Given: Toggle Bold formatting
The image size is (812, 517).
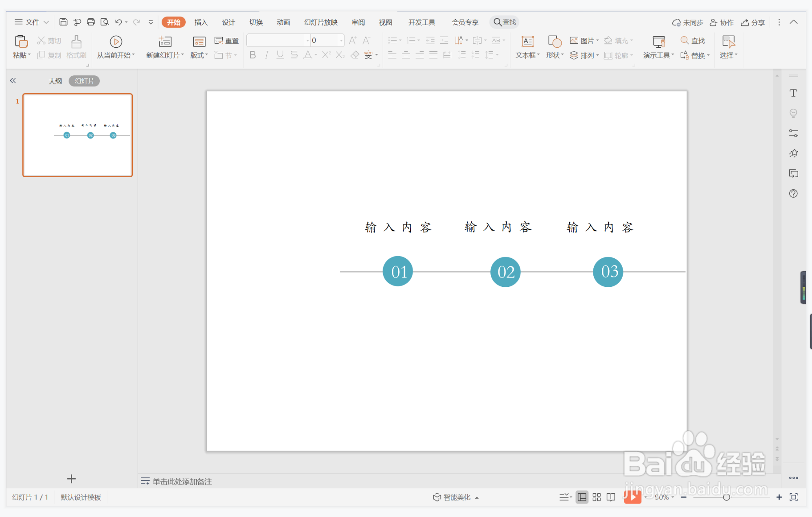Looking at the screenshot, I should [252, 55].
